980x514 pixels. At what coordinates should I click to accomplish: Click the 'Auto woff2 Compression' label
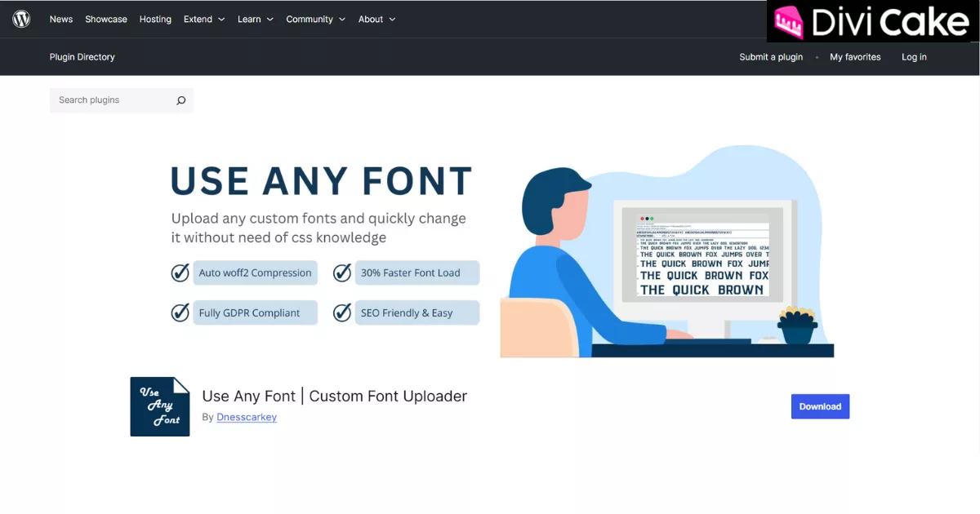coord(255,273)
